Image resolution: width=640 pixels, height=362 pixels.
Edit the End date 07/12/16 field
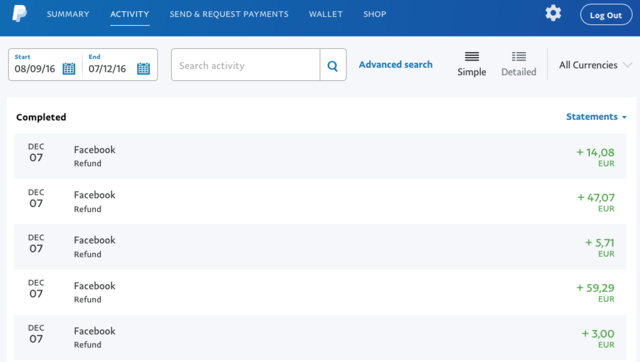click(x=107, y=69)
